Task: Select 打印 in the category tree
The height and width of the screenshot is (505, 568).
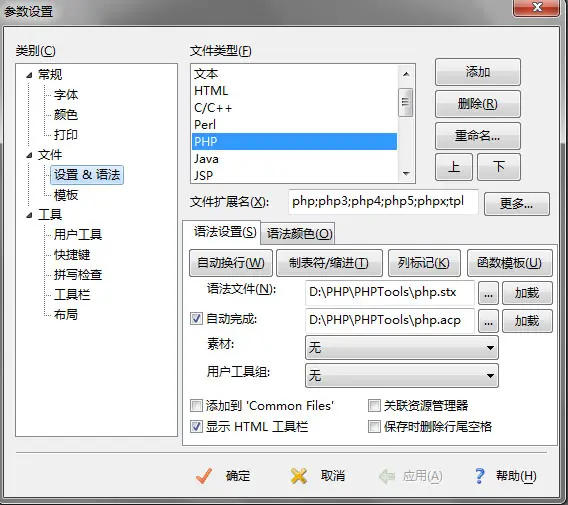Action: tap(66, 135)
